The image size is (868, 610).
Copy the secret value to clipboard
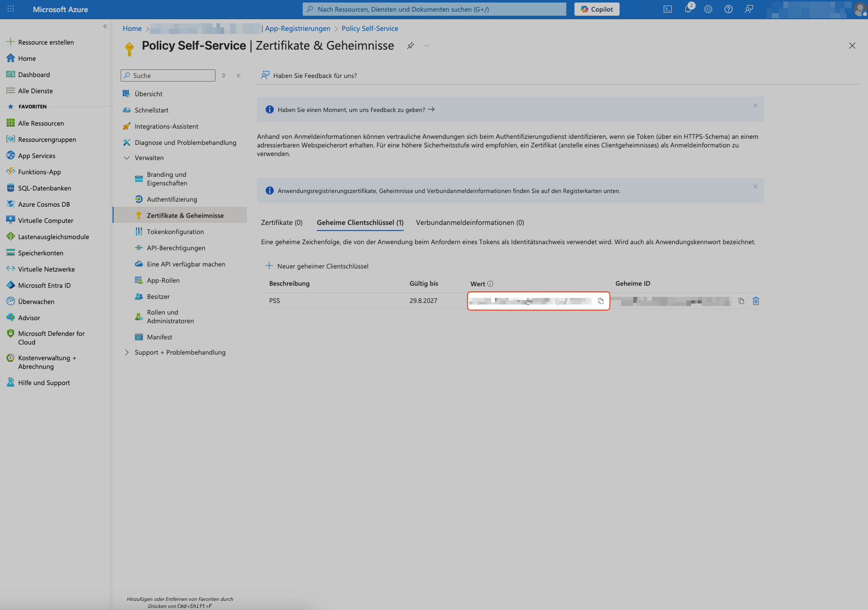(x=601, y=301)
